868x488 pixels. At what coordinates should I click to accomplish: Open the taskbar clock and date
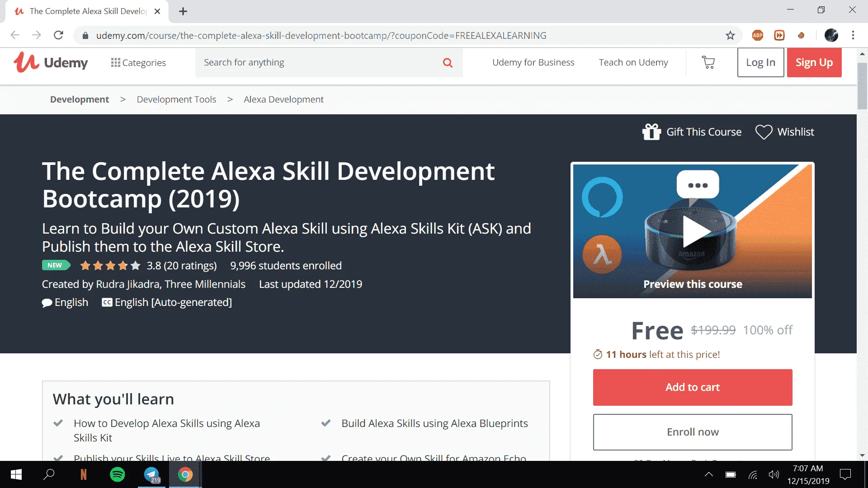pyautogui.click(x=808, y=474)
